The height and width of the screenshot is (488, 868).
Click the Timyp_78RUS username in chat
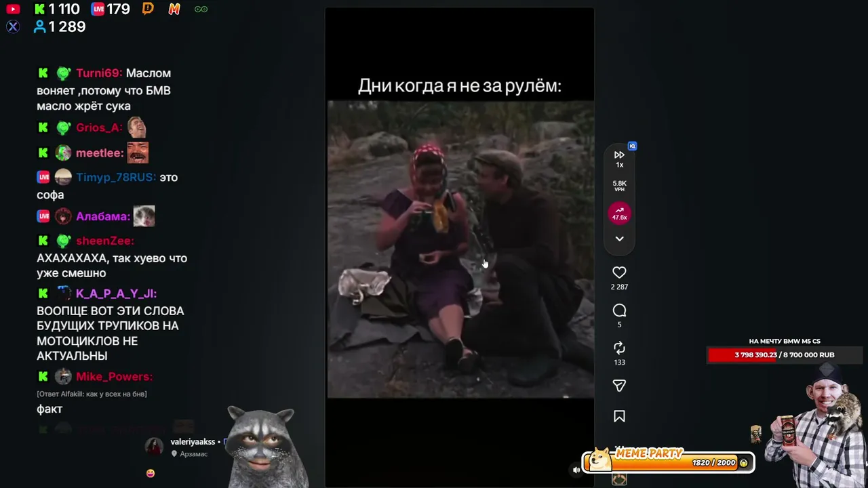pos(116,178)
